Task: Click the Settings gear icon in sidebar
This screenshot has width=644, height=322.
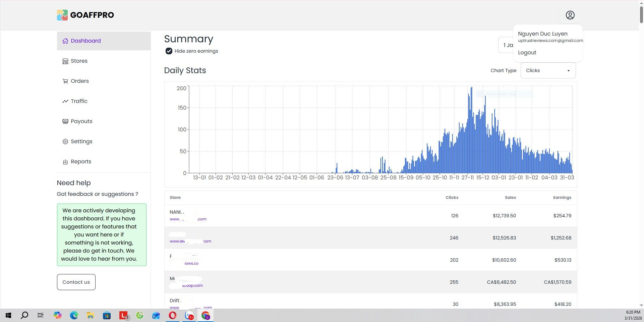Action: (x=65, y=142)
